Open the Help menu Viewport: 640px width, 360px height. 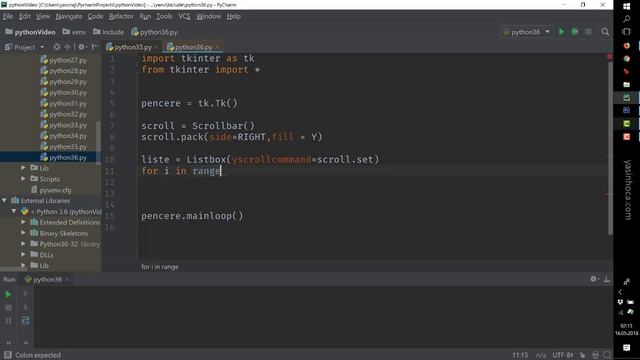pyautogui.click(x=233, y=16)
